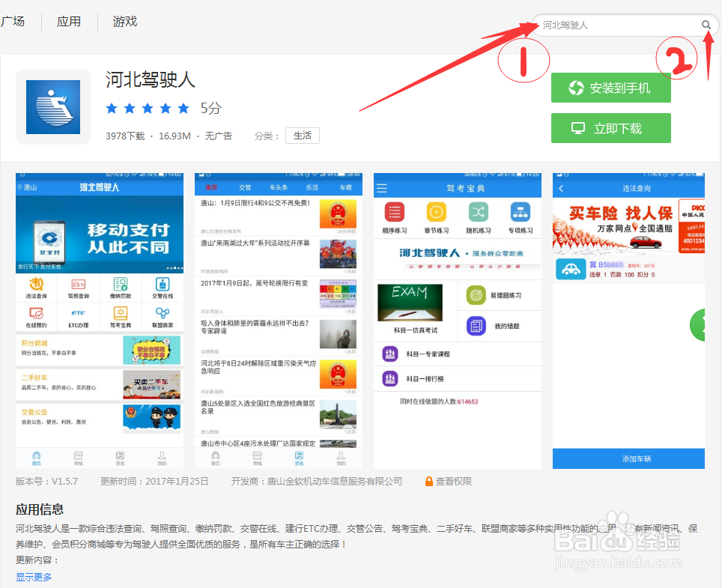
Task: Click 易错题练习 target icon
Action: 476,295
